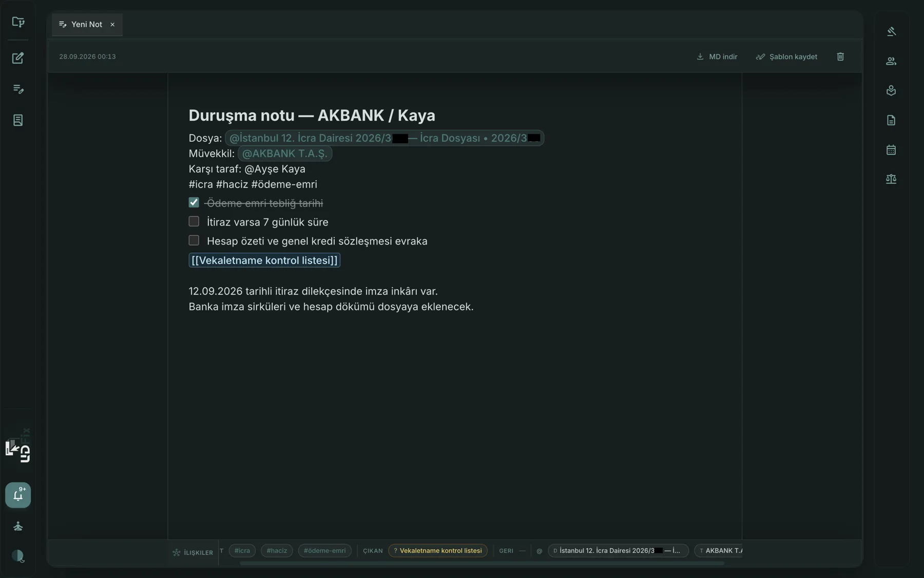Click the line starting '12.09.2026 tarihli itiraz'
Viewport: 924px width, 578px height.
coord(313,291)
